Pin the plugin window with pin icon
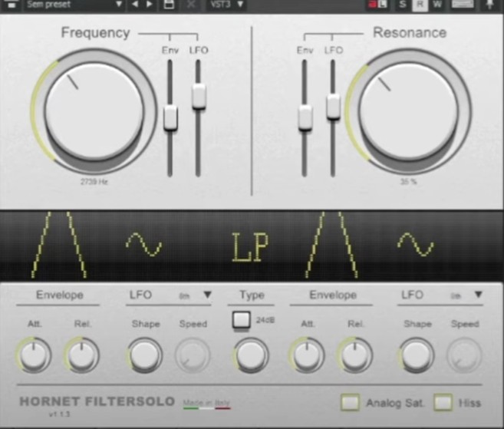The width and height of the screenshot is (504, 429). click(x=490, y=4)
